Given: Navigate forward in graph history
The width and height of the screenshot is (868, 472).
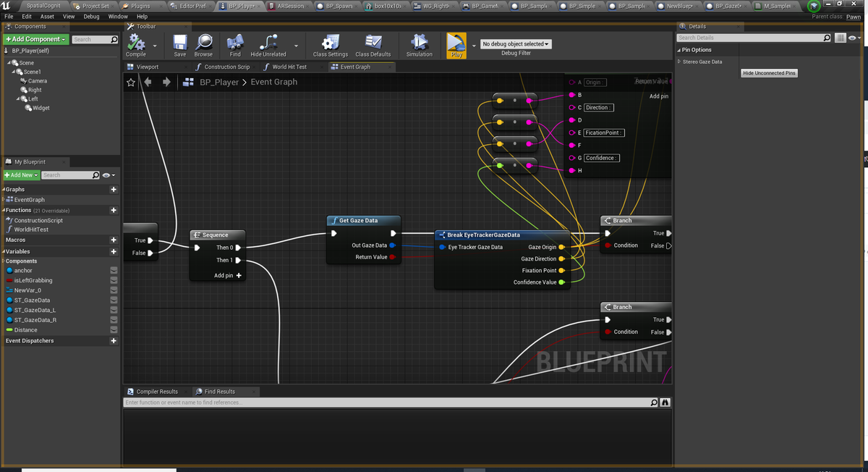Looking at the screenshot, I should pyautogui.click(x=166, y=82).
